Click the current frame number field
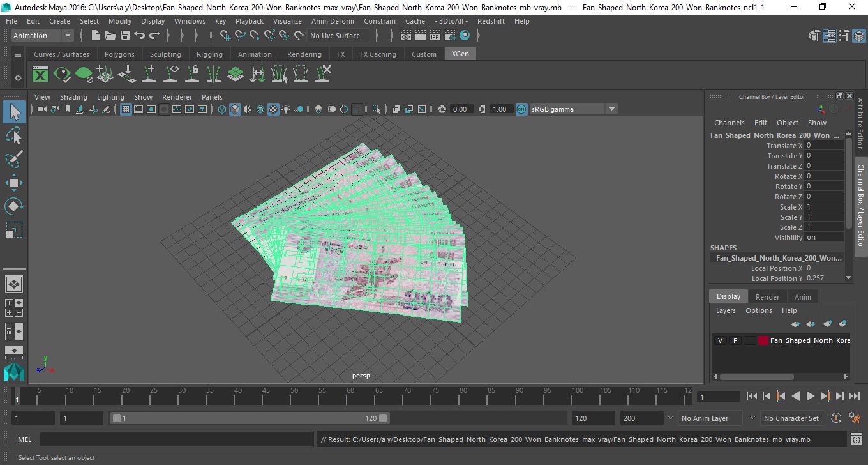This screenshot has width=868, height=465. pos(718,397)
